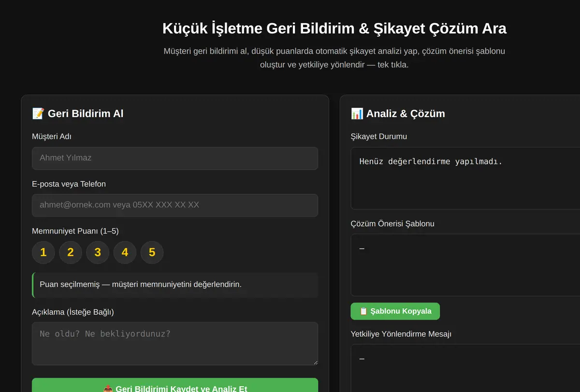Click the subtitle text starting 'Müşteri geri bildirimi al'

(334, 58)
